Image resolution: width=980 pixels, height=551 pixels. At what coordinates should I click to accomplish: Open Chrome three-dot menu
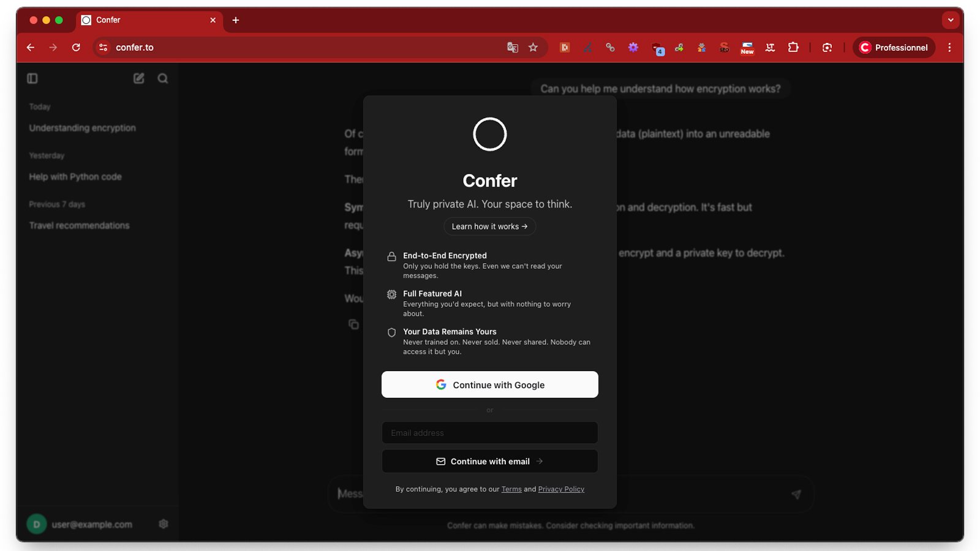[950, 47]
